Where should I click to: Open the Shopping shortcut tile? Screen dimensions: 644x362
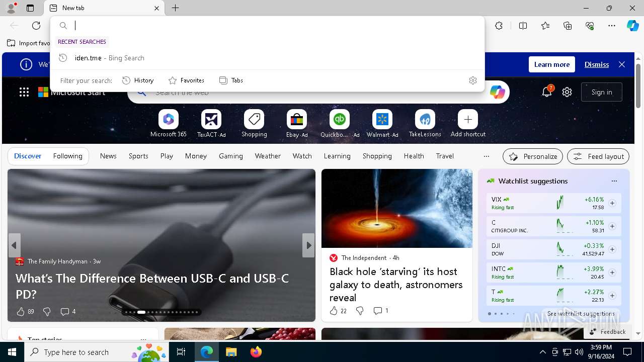point(254,124)
